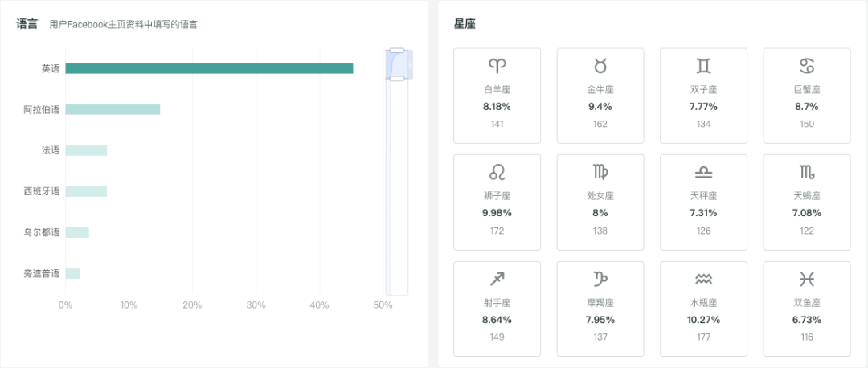
Task: Click the Gemini (双子座) zodiac icon
Action: pos(703,66)
